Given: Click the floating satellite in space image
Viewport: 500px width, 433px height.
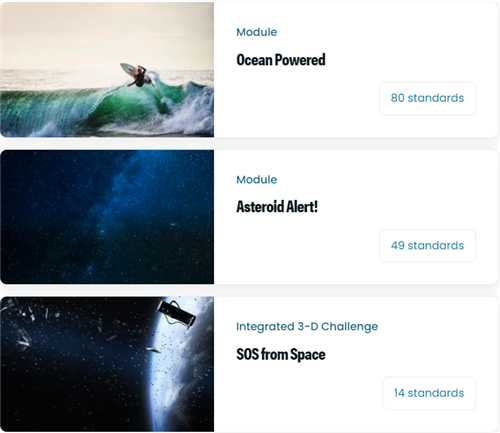Looking at the screenshot, I should click(x=176, y=314).
